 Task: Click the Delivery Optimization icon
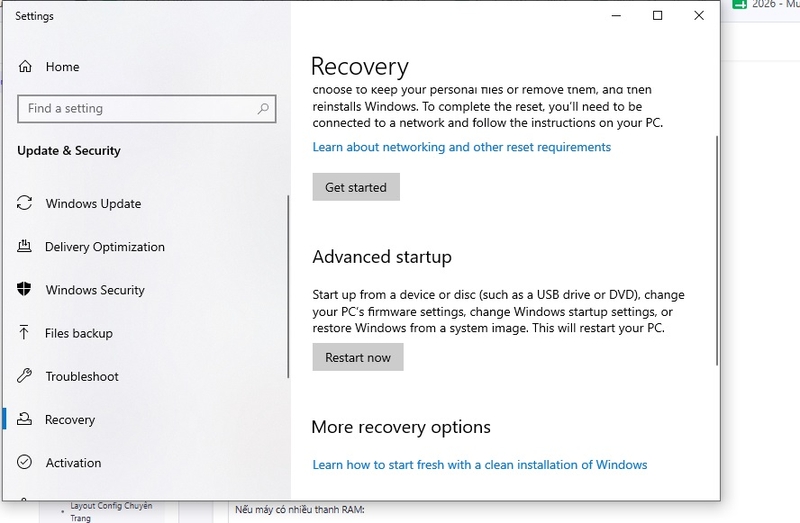[24, 246]
